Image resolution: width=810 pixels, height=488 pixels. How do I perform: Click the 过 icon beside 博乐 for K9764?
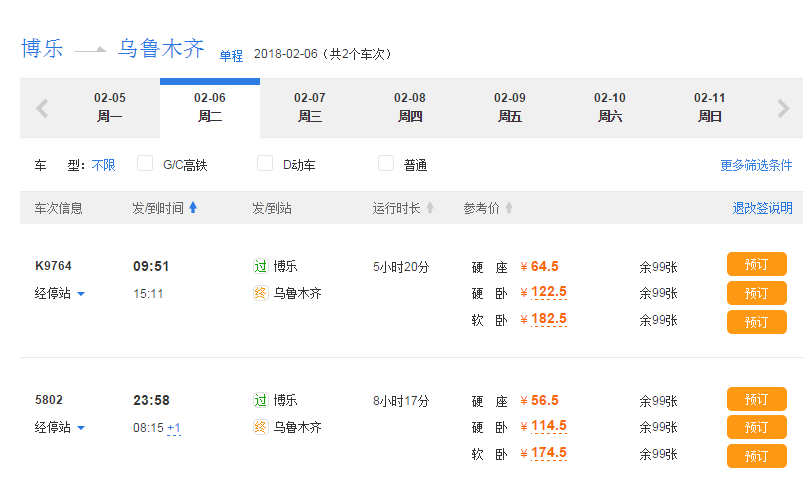[x=261, y=266]
